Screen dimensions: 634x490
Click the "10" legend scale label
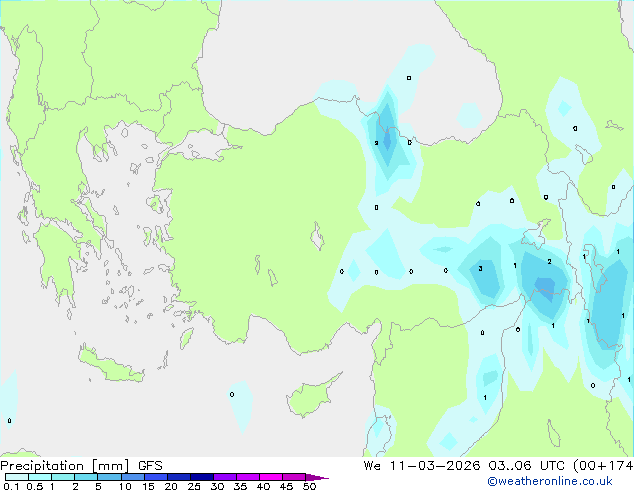(x=125, y=486)
